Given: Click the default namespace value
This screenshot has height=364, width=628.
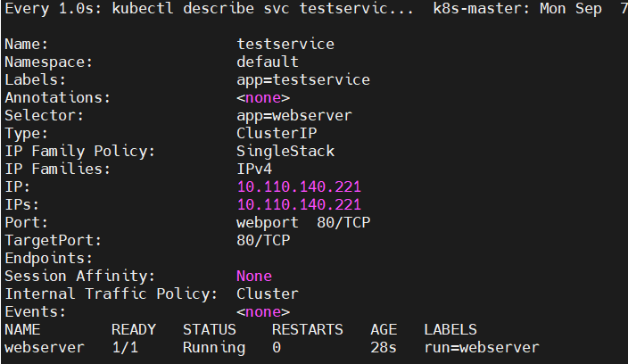Looking at the screenshot, I should coord(268,62).
